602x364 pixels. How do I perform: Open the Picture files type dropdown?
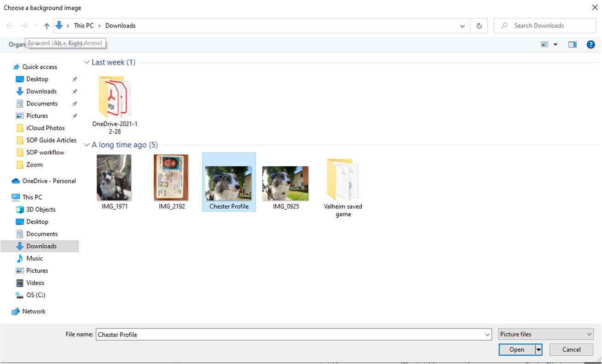[546, 335]
